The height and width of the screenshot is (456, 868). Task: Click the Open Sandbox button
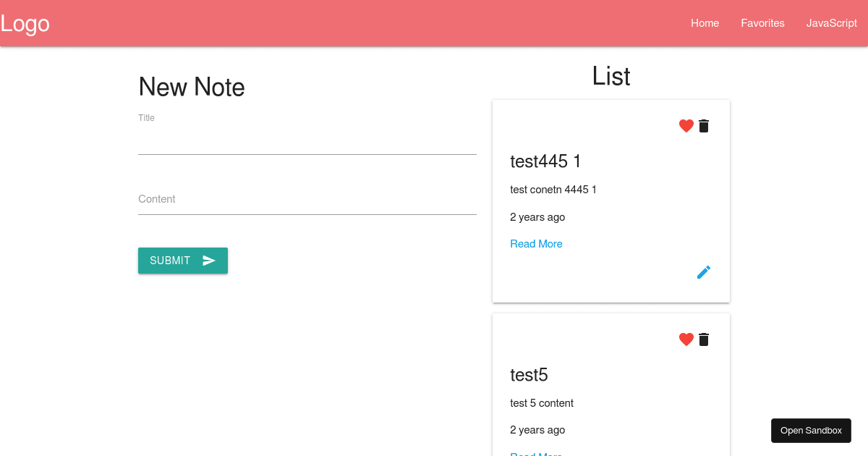point(811,430)
